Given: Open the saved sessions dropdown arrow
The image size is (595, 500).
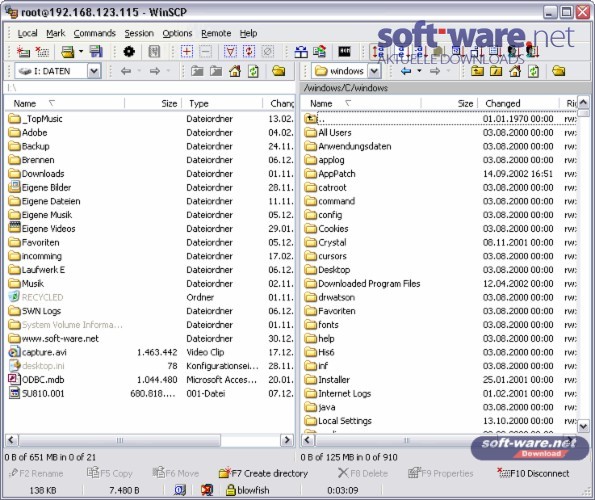Looking at the screenshot, I should click(81, 51).
